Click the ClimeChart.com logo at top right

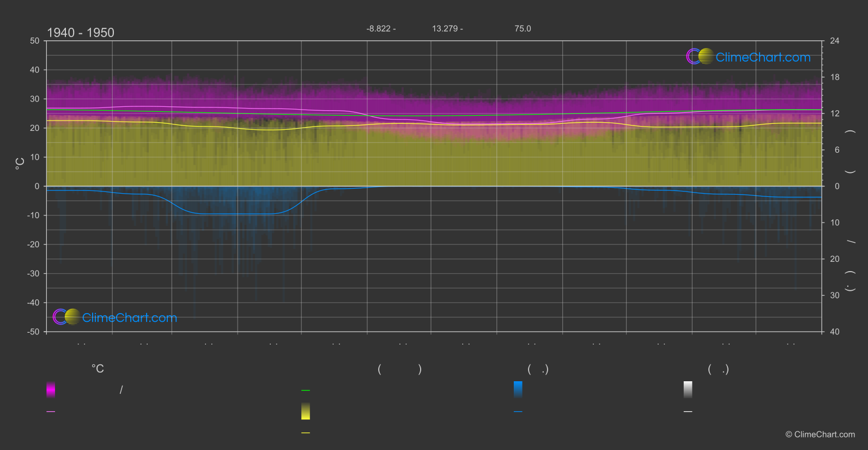point(748,57)
